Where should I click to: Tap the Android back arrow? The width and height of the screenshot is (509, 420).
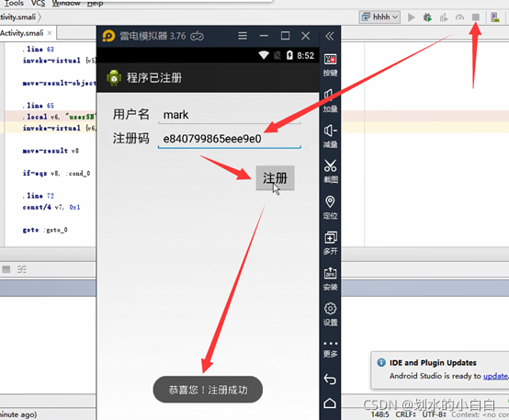click(330, 379)
